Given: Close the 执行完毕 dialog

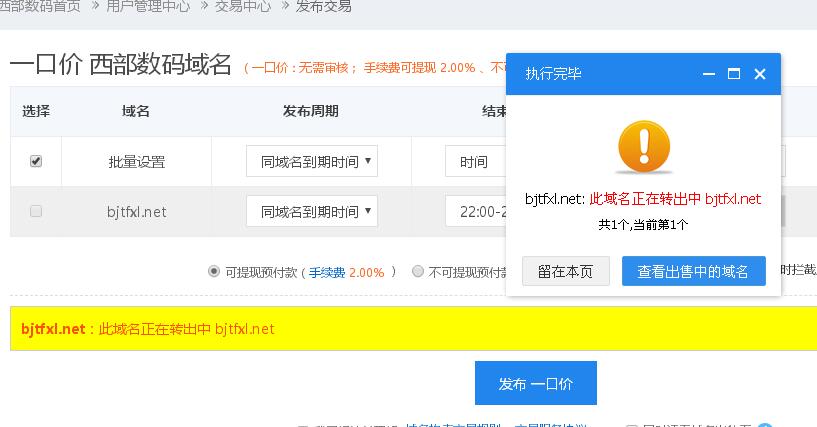Looking at the screenshot, I should pos(760,74).
